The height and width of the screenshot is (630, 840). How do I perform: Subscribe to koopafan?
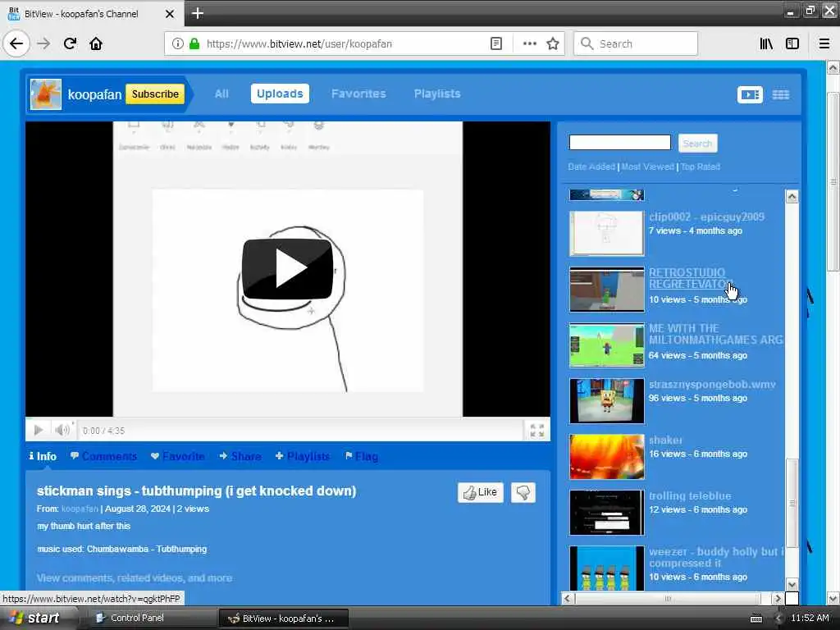point(155,94)
